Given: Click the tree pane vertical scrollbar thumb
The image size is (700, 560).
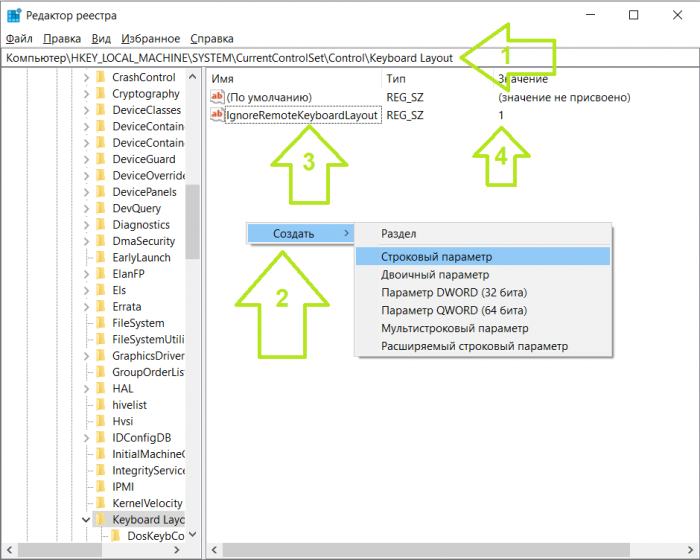Looking at the screenshot, I should tap(192, 221).
